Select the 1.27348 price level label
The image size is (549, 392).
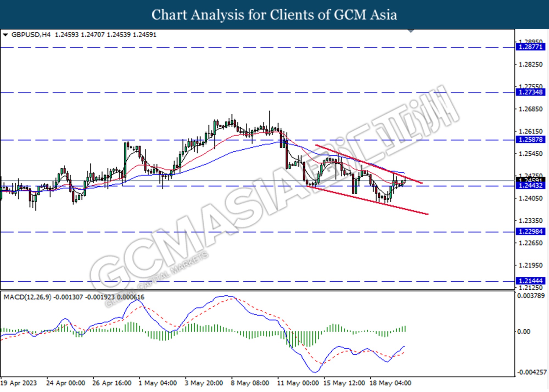[x=530, y=92]
